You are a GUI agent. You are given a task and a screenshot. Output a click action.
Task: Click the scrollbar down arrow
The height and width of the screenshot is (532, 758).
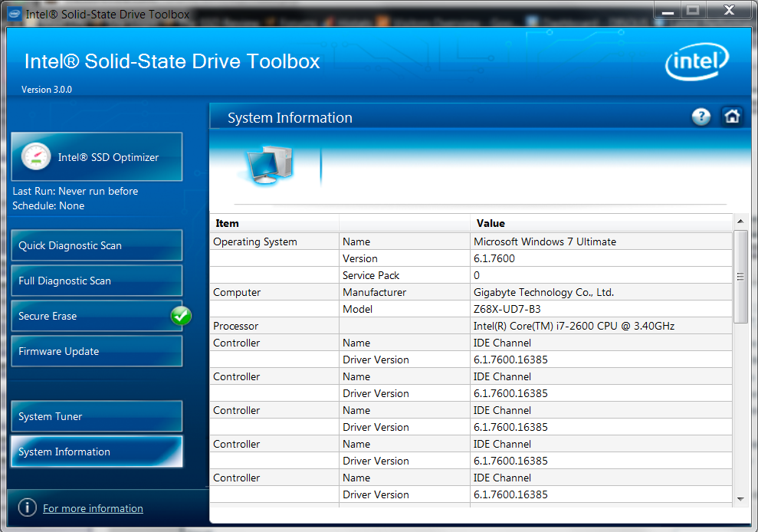point(740,498)
